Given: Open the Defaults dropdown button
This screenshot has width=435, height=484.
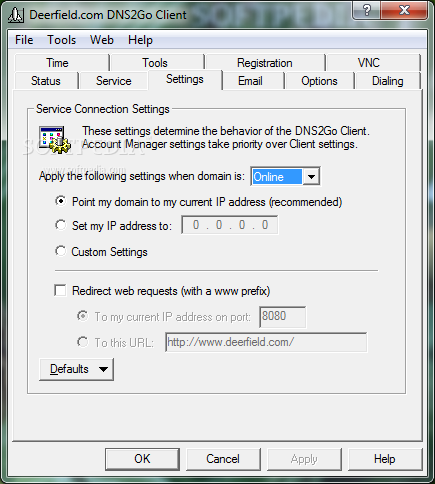Looking at the screenshot, I should point(76,369).
